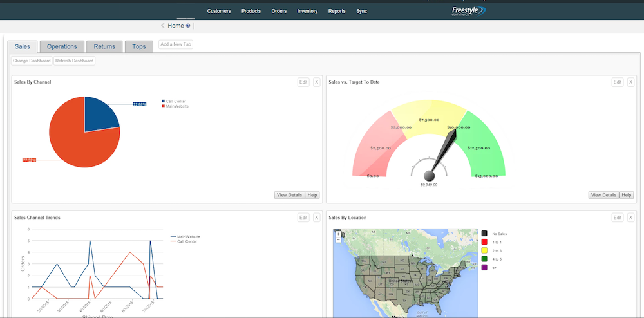644x318 pixels.
Task: Open Help for Sales vs. Target widget
Action: click(x=627, y=195)
